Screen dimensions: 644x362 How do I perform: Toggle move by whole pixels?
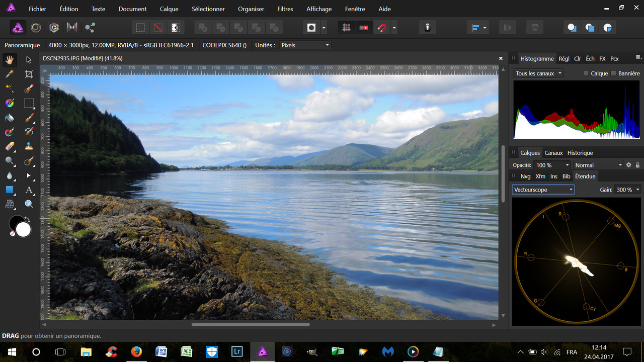[x=364, y=28]
